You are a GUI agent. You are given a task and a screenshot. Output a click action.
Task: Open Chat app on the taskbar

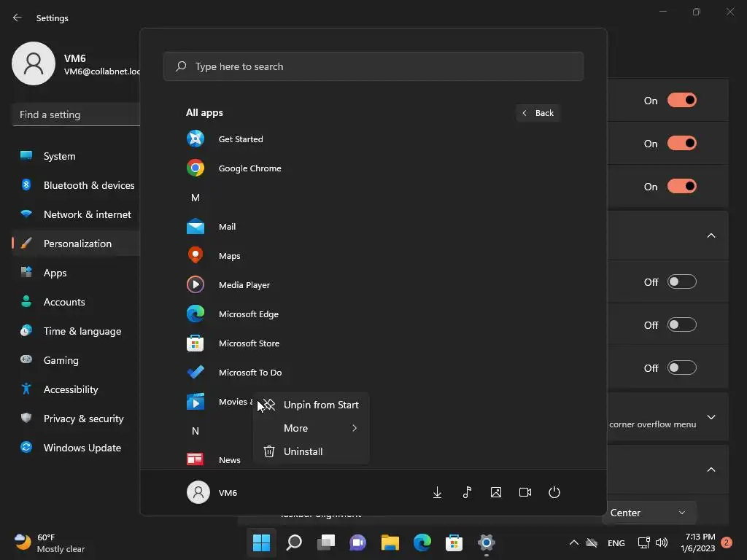tap(357, 542)
